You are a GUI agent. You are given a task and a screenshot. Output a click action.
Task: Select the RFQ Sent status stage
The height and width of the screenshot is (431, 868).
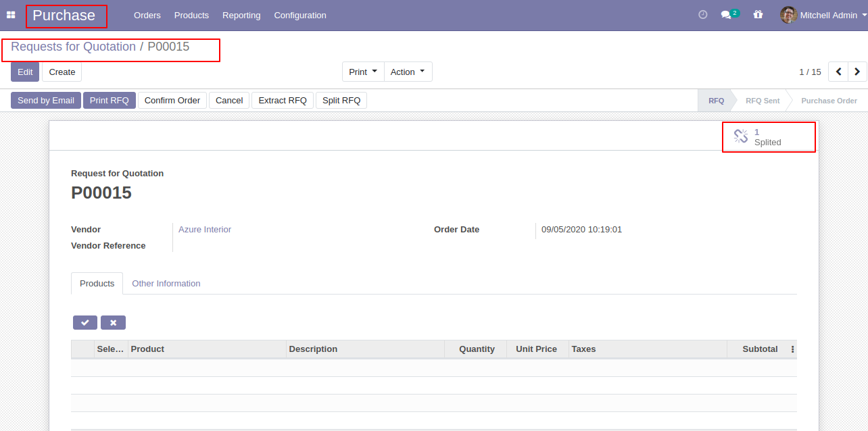(763, 101)
